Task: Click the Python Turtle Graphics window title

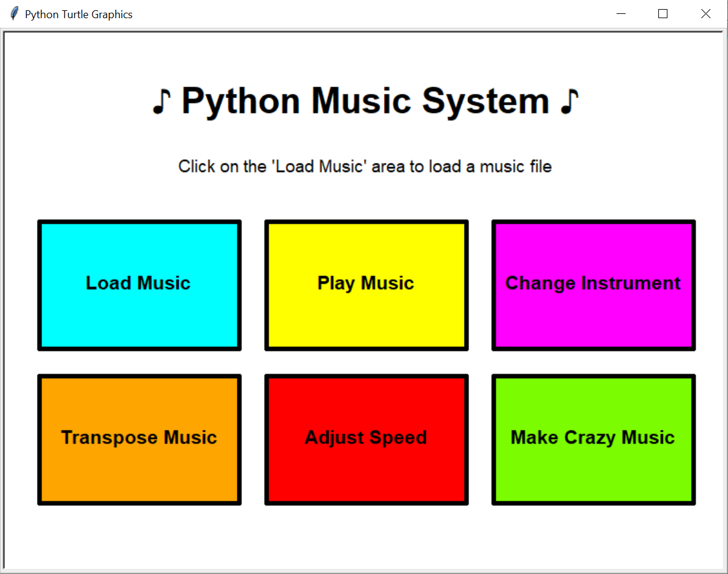Action: click(x=79, y=15)
